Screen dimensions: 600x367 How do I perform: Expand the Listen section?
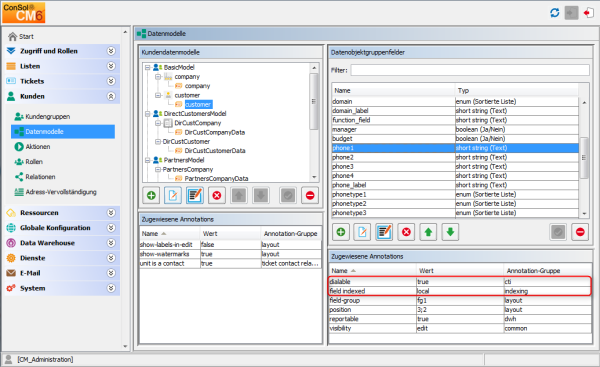point(111,66)
